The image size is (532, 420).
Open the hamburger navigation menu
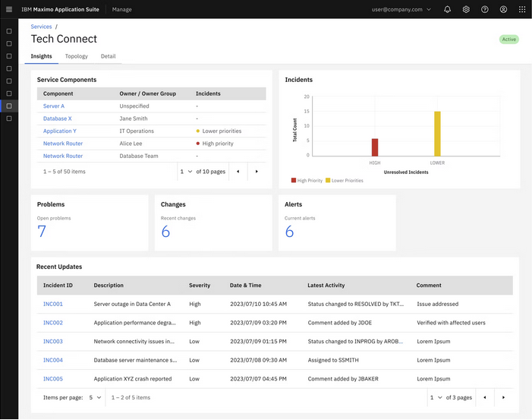pyautogui.click(x=9, y=9)
